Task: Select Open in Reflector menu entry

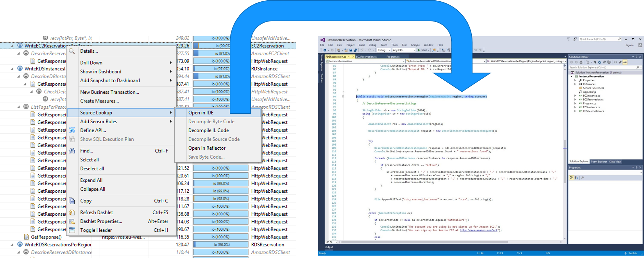Action: point(207,148)
